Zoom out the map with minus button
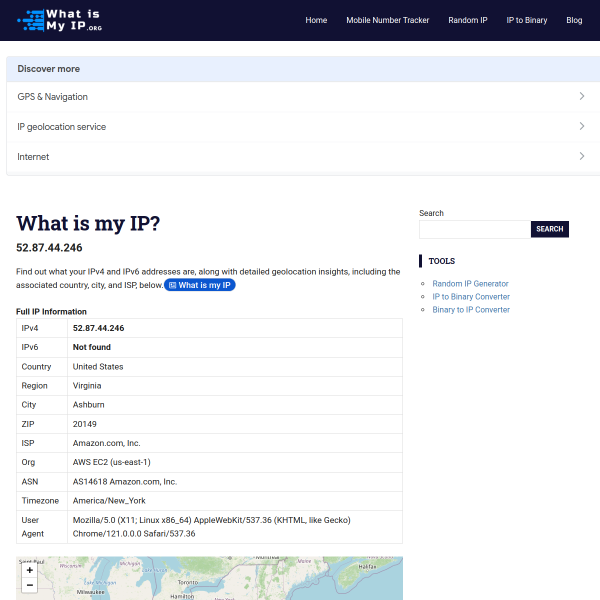The width and height of the screenshot is (600, 600). 29,585
